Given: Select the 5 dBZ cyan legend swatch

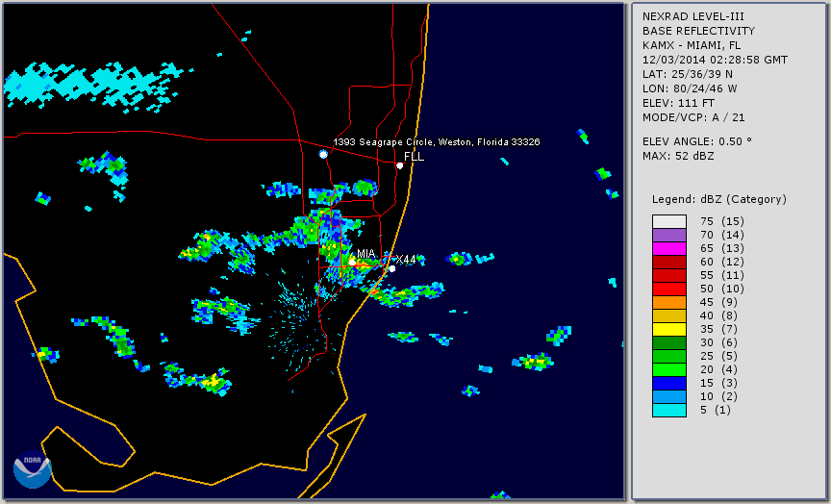Looking at the screenshot, I should point(669,410).
